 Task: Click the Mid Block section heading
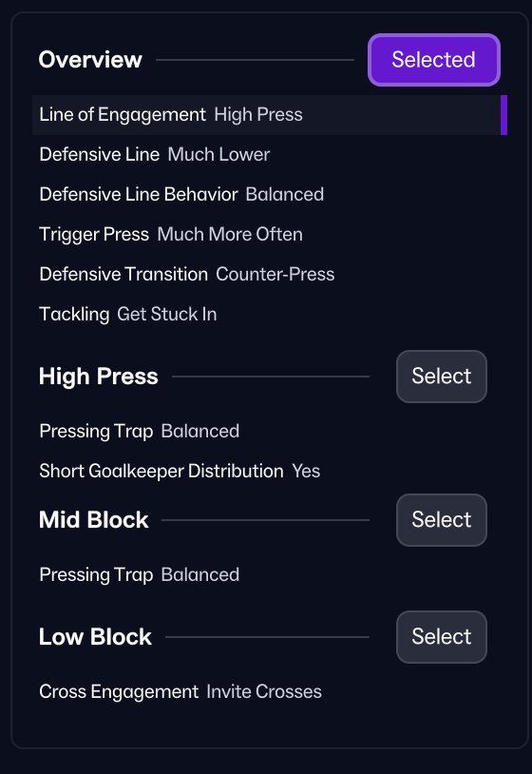(94, 520)
